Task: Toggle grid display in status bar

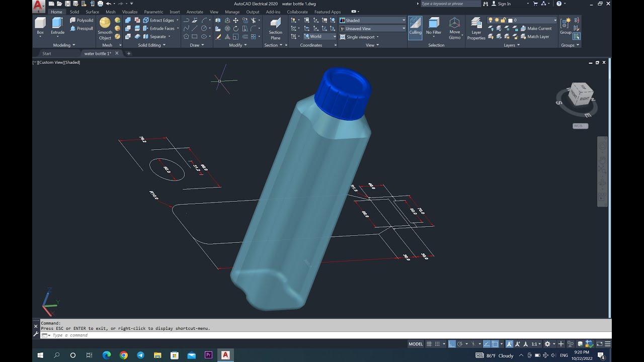Action: tap(429, 344)
